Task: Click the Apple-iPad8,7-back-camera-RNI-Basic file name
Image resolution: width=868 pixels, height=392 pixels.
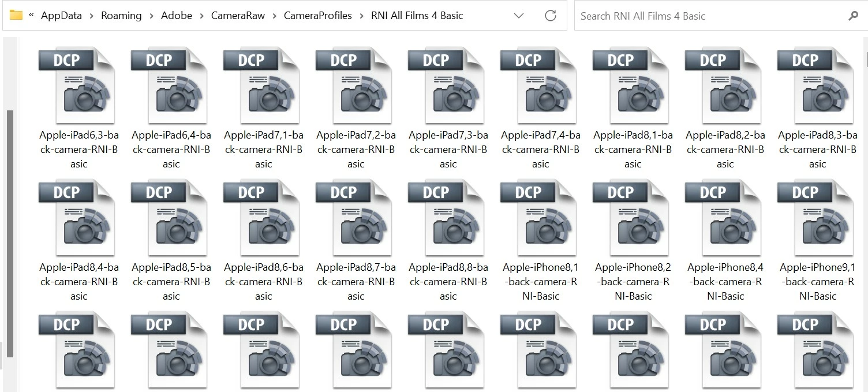Action: [356, 282]
